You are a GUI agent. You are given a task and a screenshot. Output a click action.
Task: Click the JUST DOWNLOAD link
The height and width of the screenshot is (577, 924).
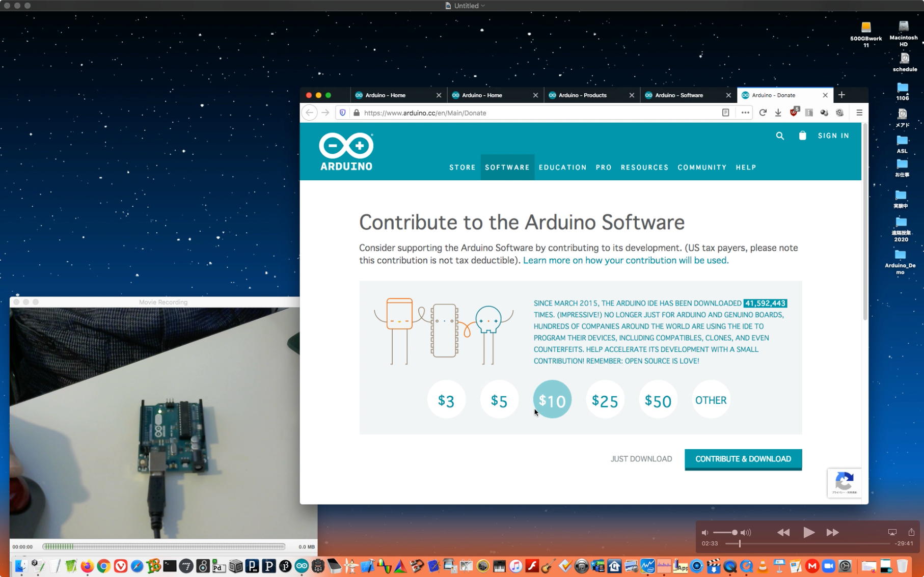[641, 459]
